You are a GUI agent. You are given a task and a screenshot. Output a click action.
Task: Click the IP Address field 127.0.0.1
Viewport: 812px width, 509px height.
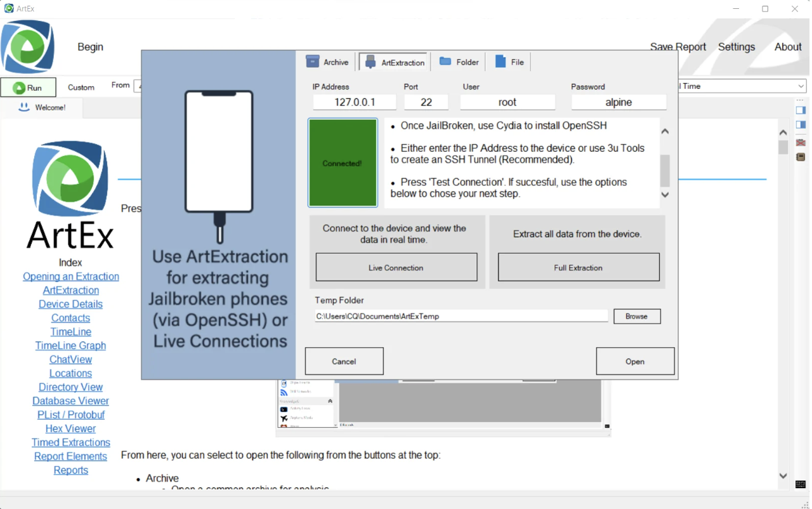tap(355, 102)
